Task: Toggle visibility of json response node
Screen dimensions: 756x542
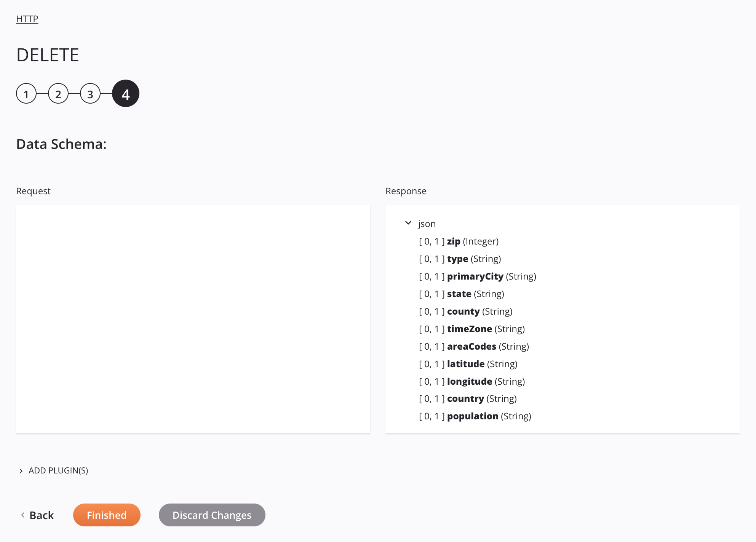Action: 408,223
